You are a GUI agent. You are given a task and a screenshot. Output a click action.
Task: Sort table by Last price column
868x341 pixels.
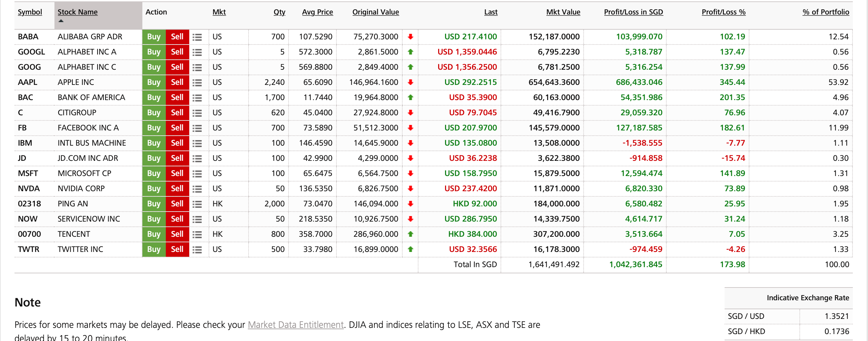[491, 12]
